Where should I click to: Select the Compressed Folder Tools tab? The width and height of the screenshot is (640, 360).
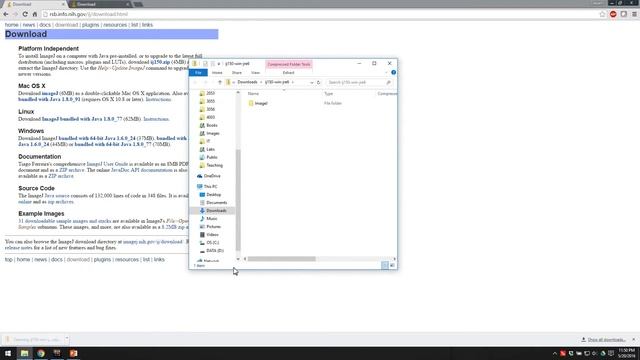coord(289,64)
